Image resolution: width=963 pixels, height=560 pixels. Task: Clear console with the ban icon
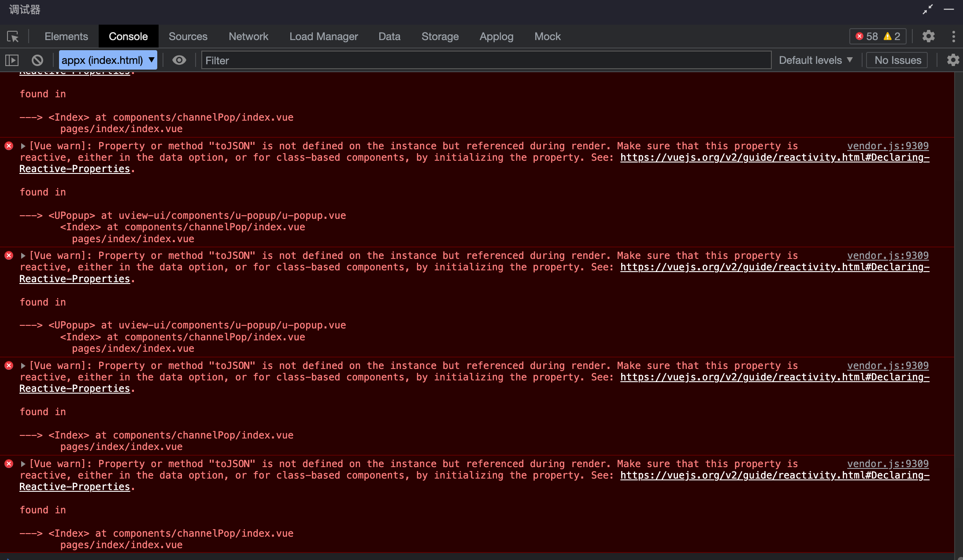[37, 60]
